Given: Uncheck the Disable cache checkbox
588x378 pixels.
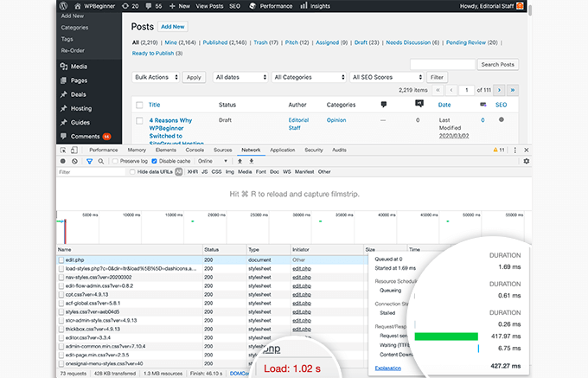Looking at the screenshot, I should coord(155,161).
